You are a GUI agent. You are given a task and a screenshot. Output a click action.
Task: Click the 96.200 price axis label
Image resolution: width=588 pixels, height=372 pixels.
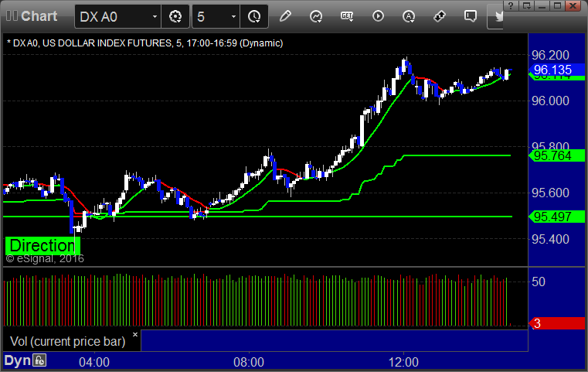tap(550, 55)
